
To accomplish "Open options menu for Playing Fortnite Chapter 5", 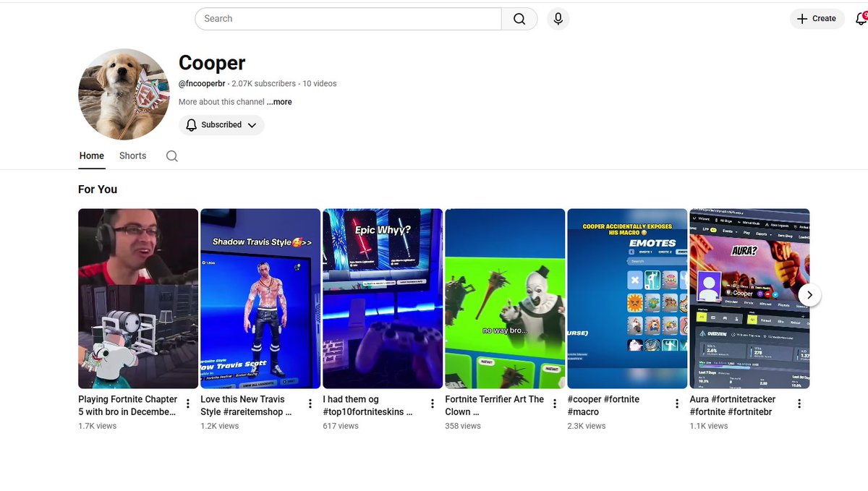I will tap(188, 404).
